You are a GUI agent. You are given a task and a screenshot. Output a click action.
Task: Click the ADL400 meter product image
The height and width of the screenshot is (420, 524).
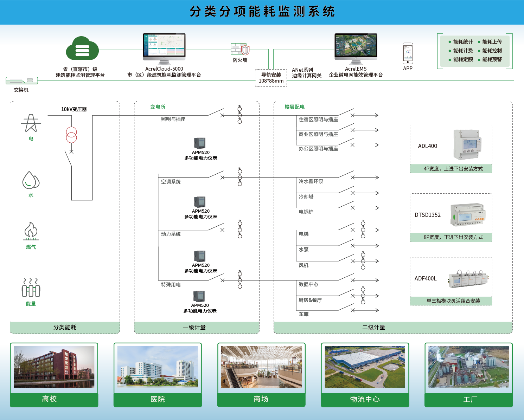(467, 144)
